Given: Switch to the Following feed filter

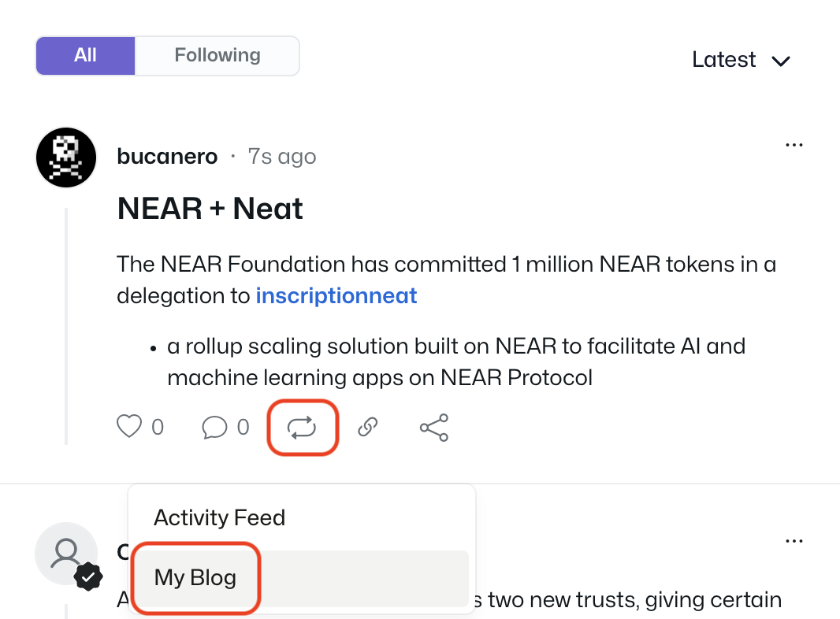Looking at the screenshot, I should pyautogui.click(x=217, y=55).
